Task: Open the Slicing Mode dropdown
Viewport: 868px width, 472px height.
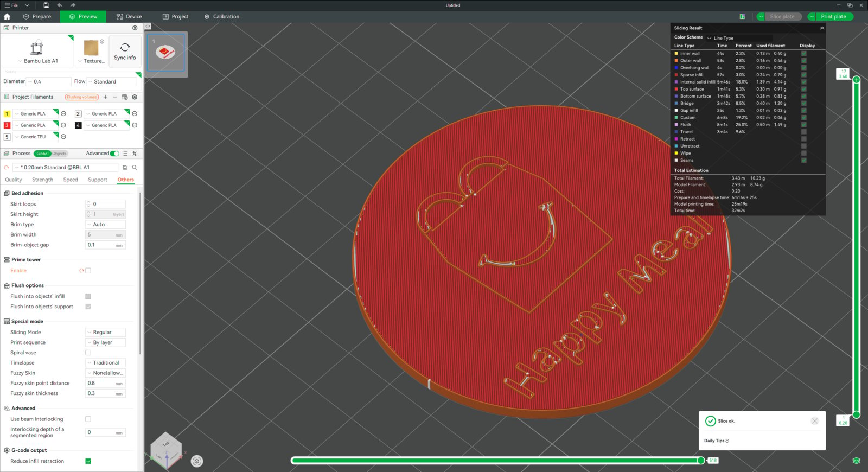Action: 105,333
